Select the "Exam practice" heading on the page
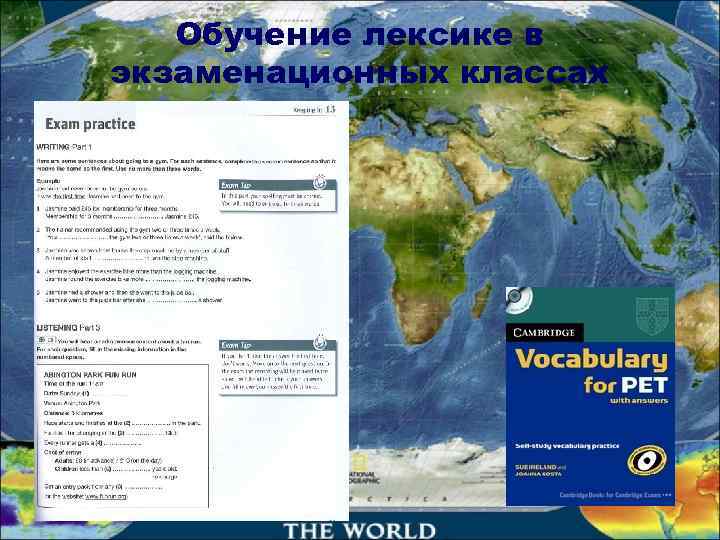720x540 pixels. point(90,124)
